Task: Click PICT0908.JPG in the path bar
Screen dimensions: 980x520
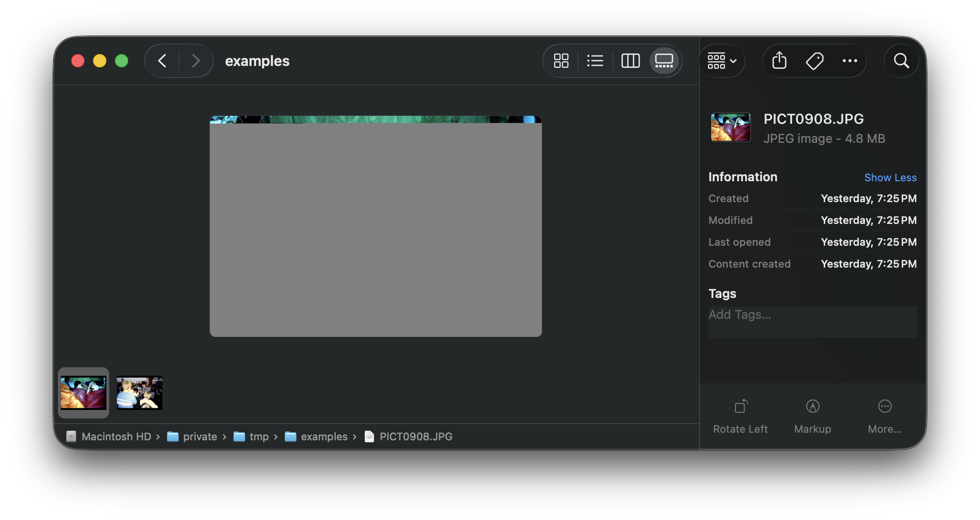Action: click(408, 436)
